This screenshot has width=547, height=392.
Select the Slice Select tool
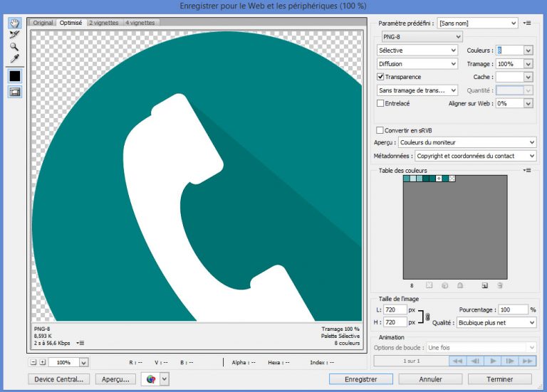14,35
